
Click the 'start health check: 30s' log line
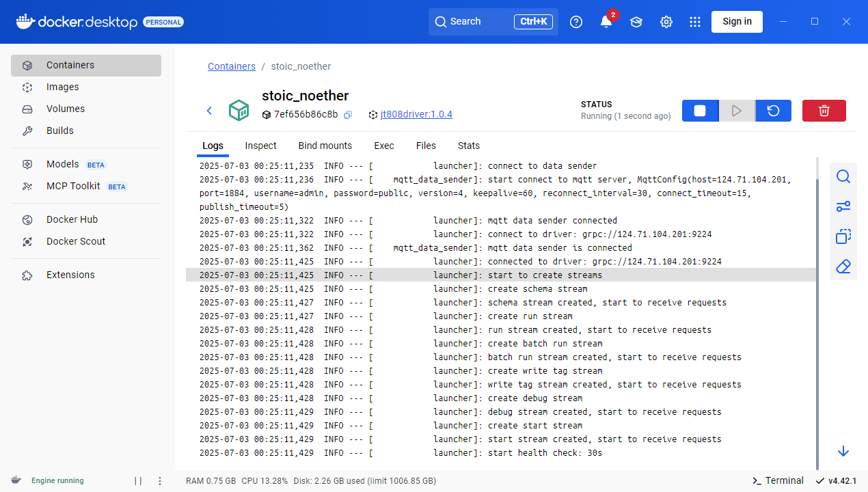click(501, 453)
